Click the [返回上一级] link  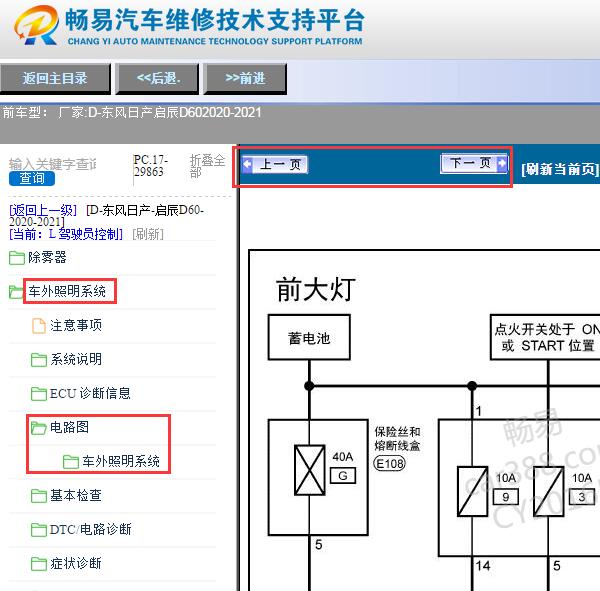[43, 210]
